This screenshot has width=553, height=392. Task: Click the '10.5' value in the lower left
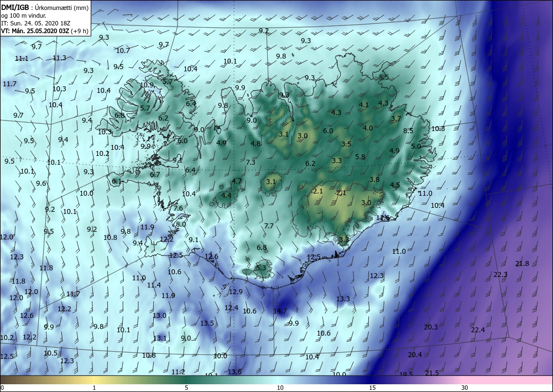click(x=50, y=353)
